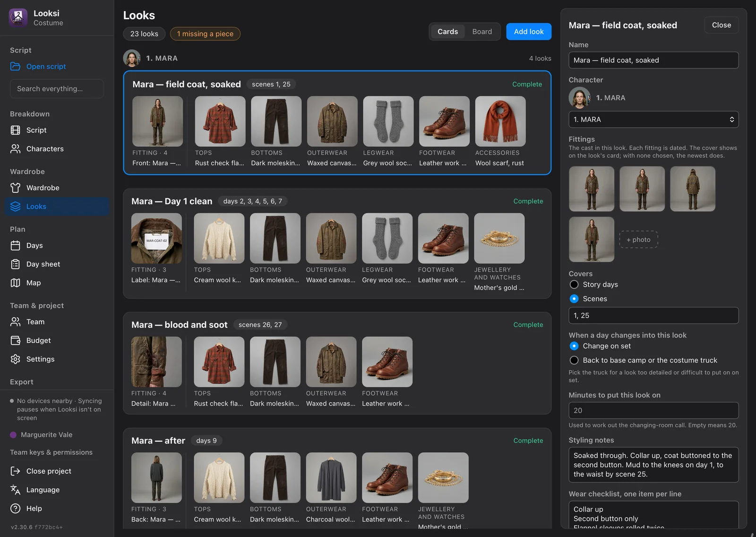Filter by 1 missing a piece

click(x=205, y=34)
